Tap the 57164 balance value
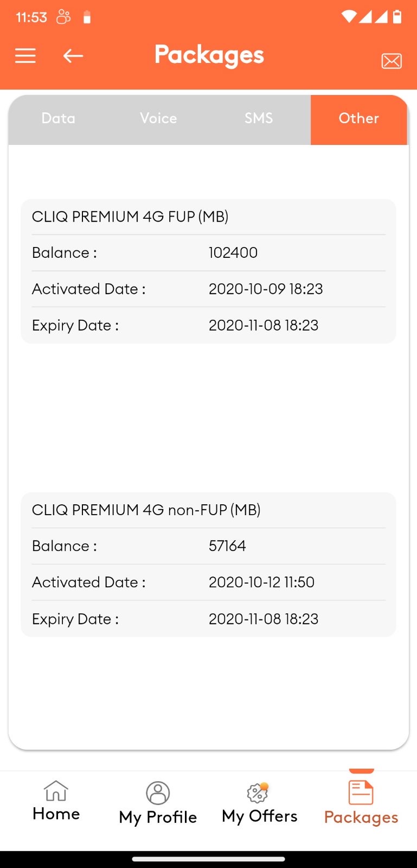The image size is (417, 868). 227,546
